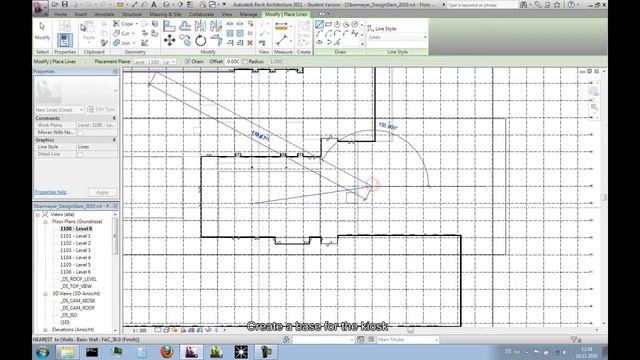Viewport: 640px width, 360px height.
Task: Select the Rectangle draw tool
Action: pos(328,24)
